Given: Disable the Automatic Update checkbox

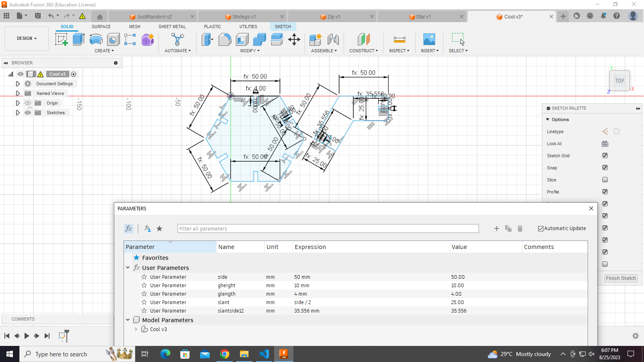Looking at the screenshot, I should (x=541, y=228).
